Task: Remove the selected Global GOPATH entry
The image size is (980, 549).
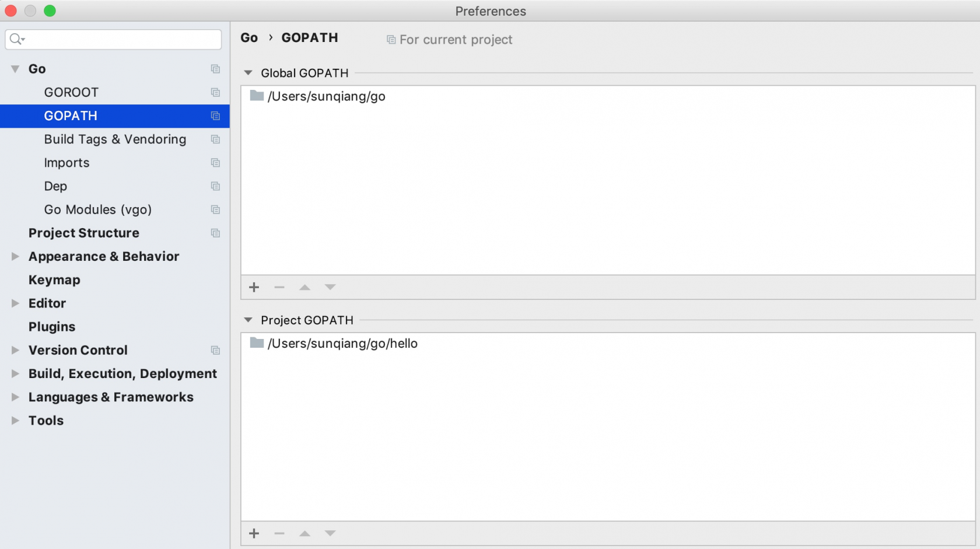Action: click(279, 287)
